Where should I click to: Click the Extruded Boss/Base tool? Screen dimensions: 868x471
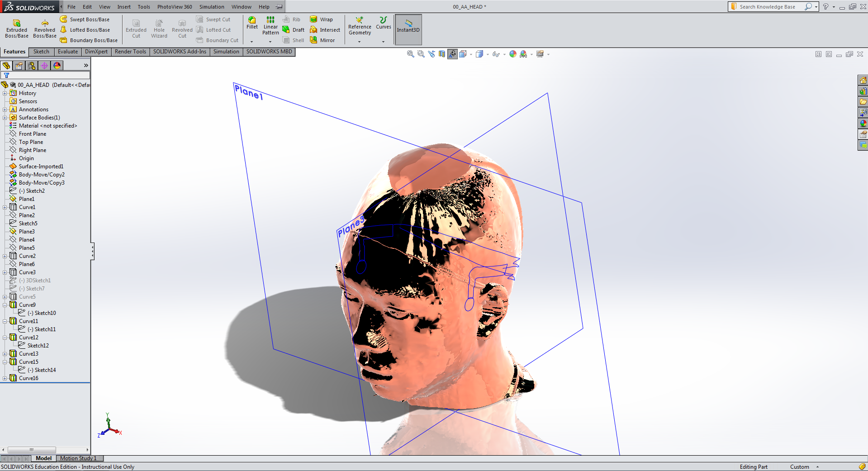point(17,29)
